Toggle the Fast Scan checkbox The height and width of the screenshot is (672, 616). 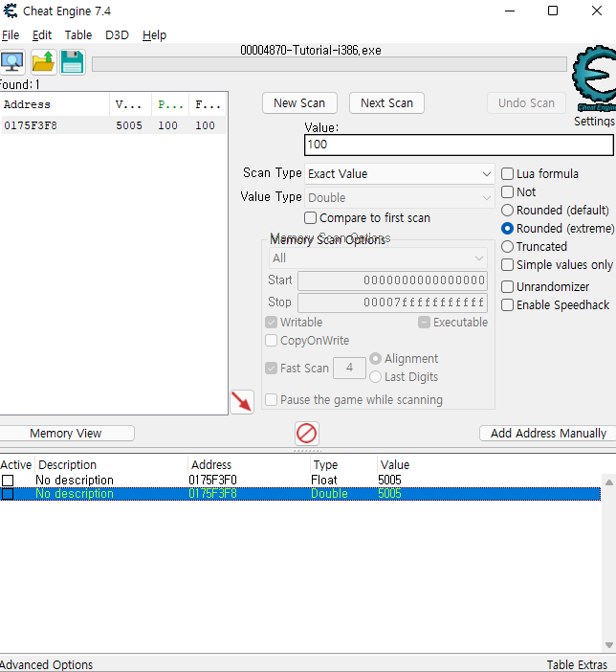pyautogui.click(x=271, y=368)
